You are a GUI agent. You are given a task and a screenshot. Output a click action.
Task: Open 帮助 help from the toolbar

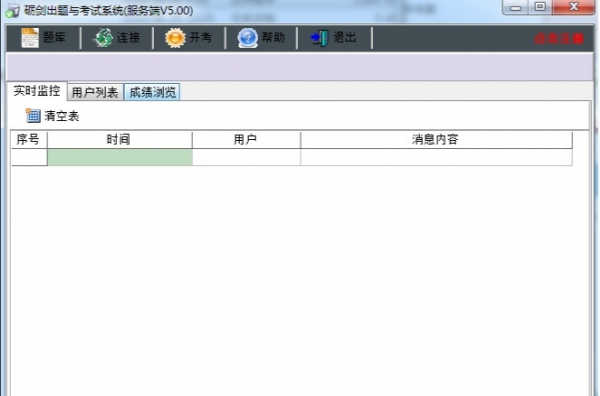(x=248, y=38)
